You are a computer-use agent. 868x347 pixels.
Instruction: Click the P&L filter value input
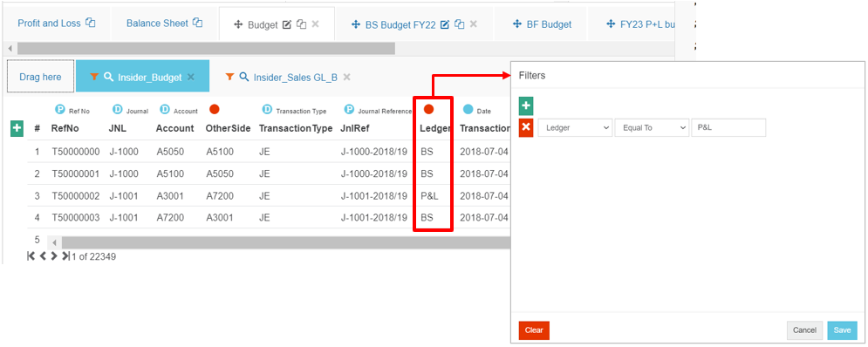(x=728, y=128)
